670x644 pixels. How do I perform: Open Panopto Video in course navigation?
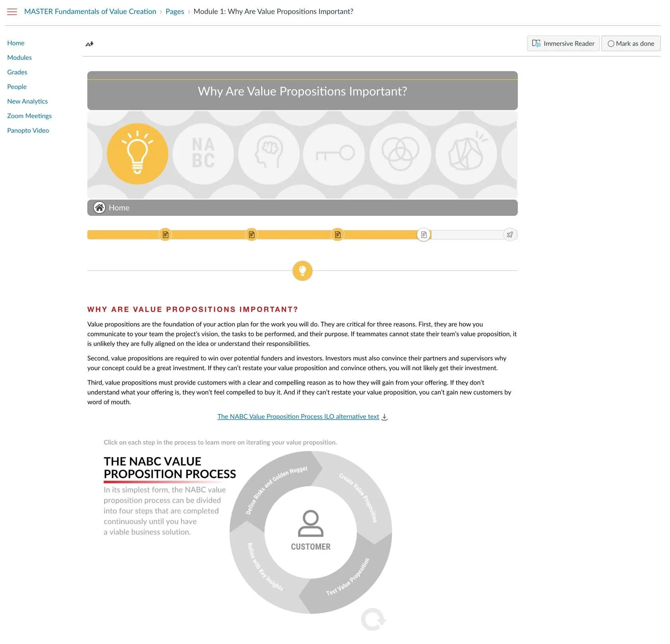click(28, 130)
